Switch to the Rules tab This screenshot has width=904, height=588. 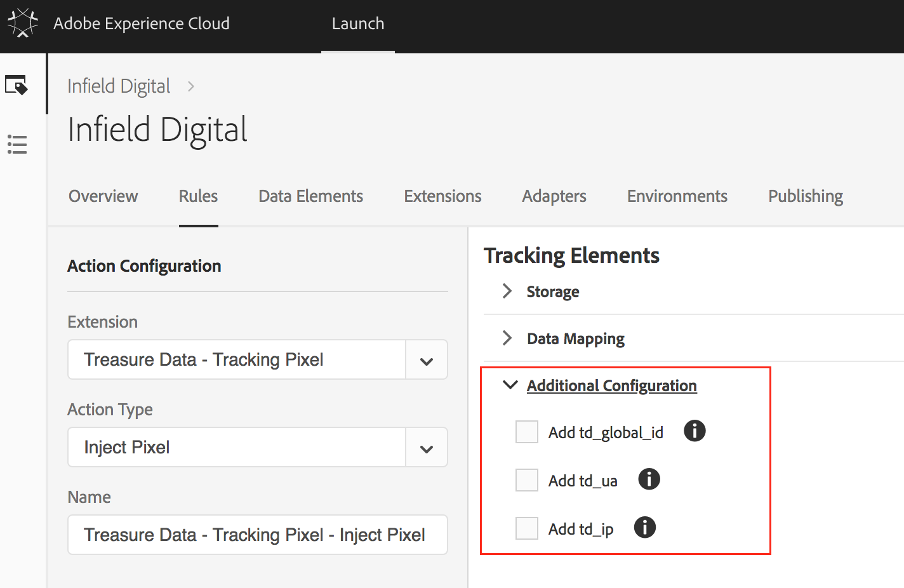tap(199, 196)
